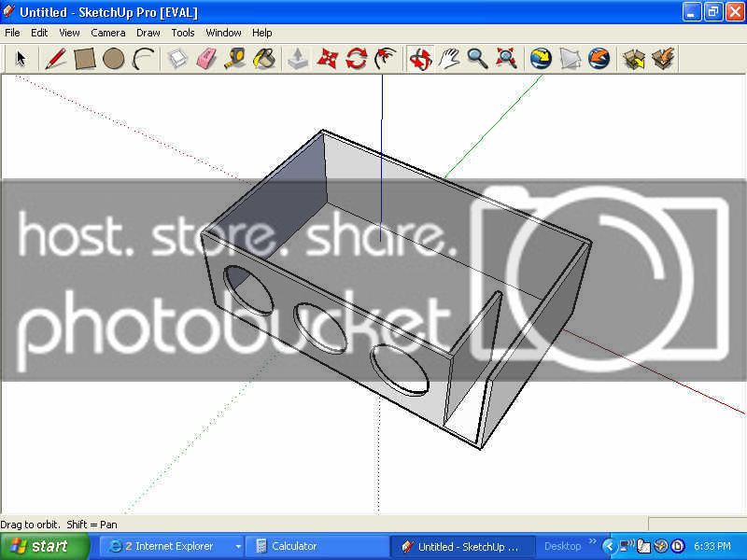Viewport: 747px width, 560px height.
Task: Click the SketchUp title bar icon
Action: pyautogui.click(x=8, y=11)
